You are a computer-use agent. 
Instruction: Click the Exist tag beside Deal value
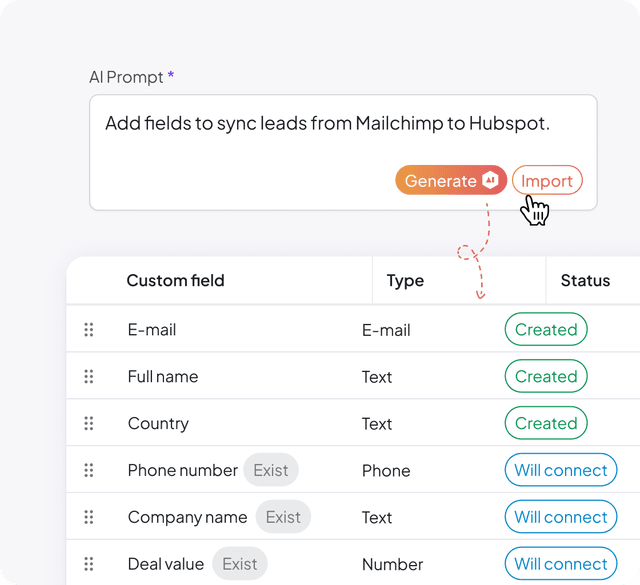pos(240,564)
